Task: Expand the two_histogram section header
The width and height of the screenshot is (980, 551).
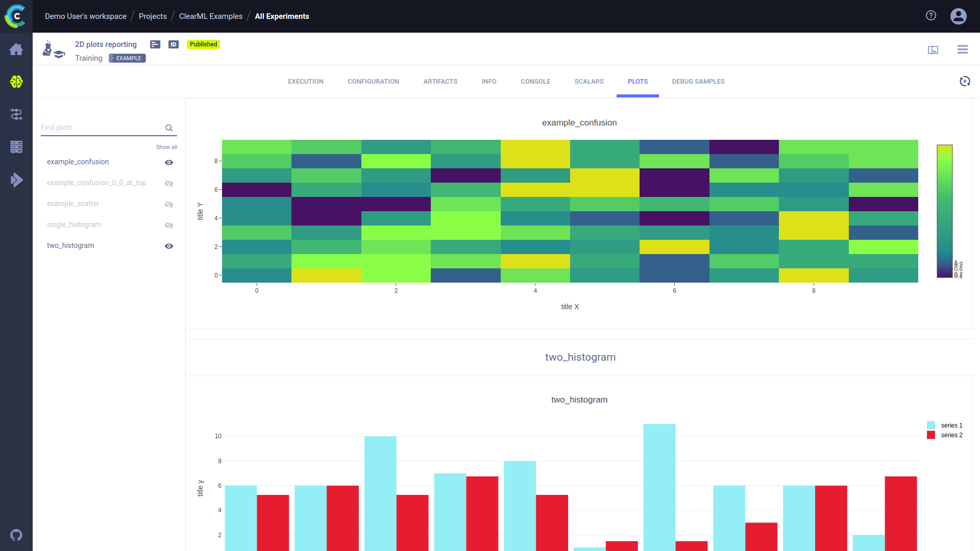Action: [x=580, y=357]
